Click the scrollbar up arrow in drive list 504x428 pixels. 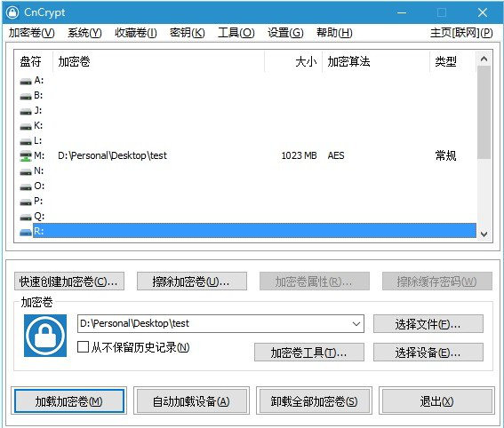click(484, 59)
